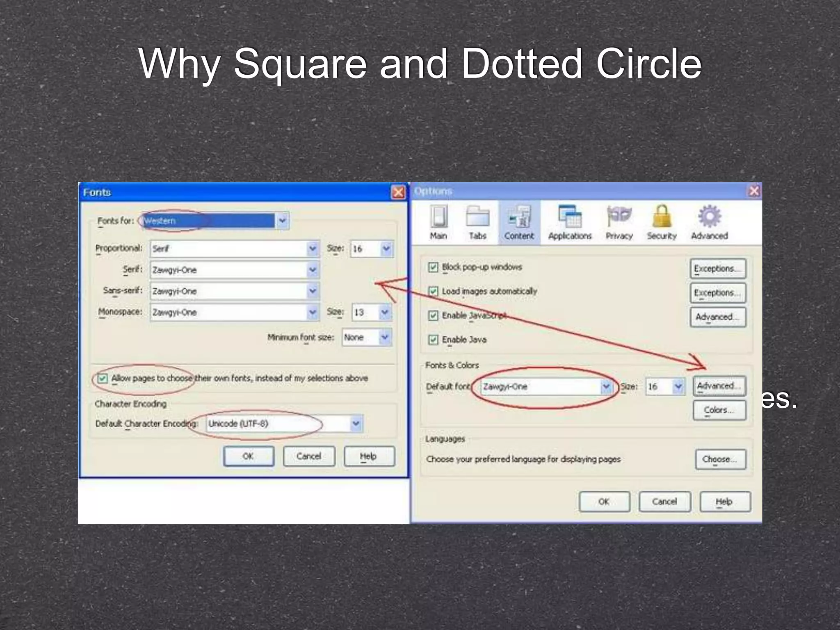Open default font Size 16 dropdown in Options

[x=665, y=387]
